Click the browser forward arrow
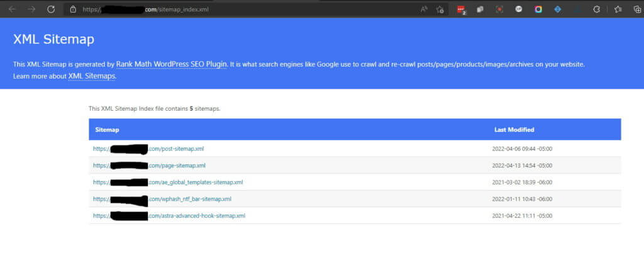This screenshot has height=253, width=644. pyautogui.click(x=31, y=9)
